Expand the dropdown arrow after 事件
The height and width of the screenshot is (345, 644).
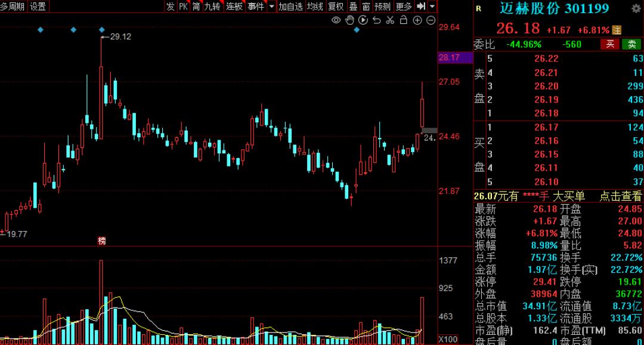click(272, 7)
